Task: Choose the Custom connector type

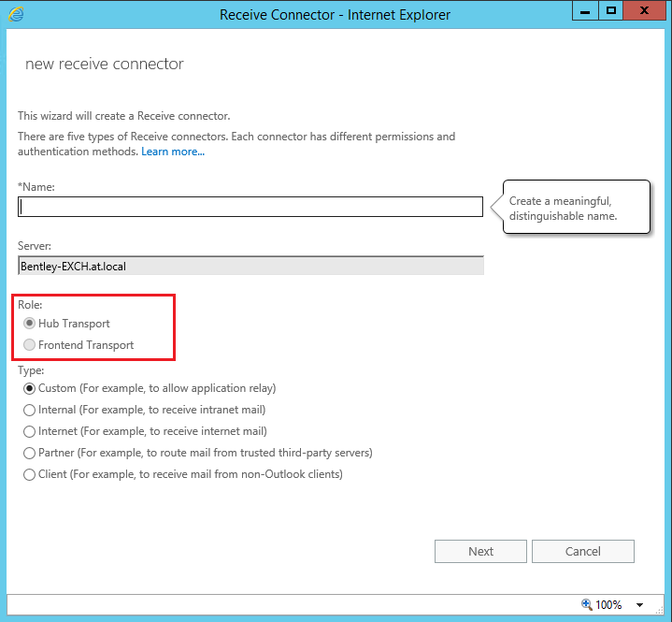Action: [x=29, y=388]
